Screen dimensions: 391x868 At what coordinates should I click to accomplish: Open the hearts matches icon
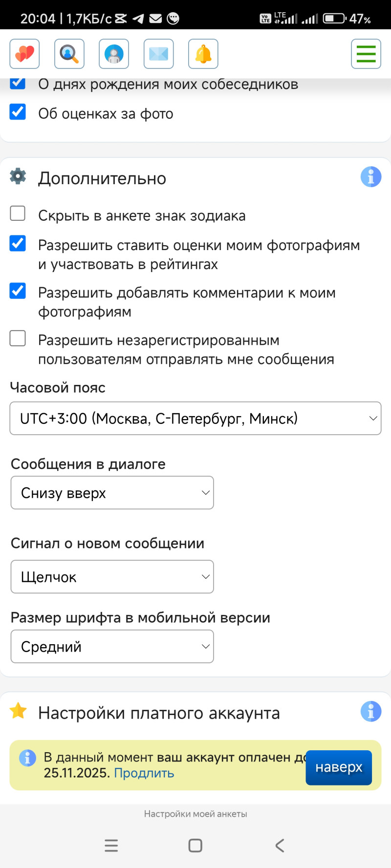click(24, 54)
